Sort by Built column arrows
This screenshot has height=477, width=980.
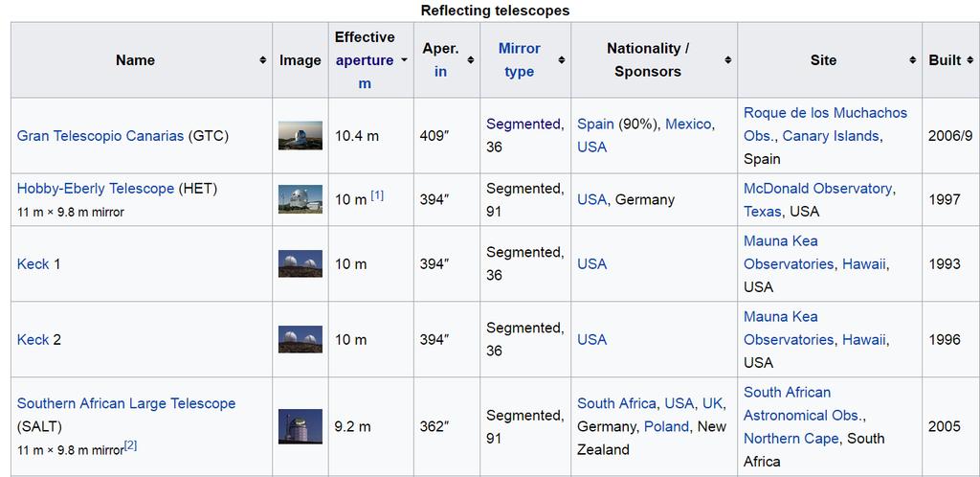pos(969,60)
